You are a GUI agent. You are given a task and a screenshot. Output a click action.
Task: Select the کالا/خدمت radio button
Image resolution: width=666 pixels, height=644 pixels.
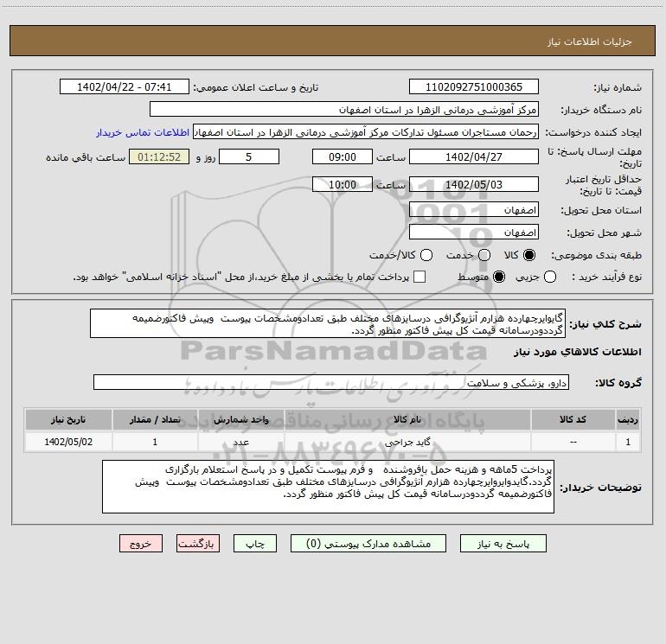pos(426,255)
